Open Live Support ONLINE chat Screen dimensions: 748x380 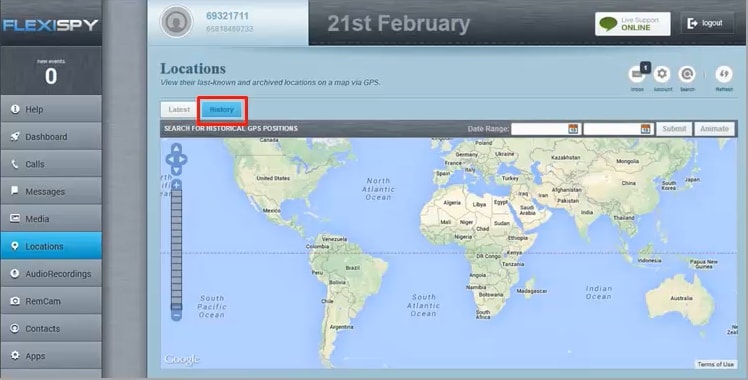(x=633, y=24)
